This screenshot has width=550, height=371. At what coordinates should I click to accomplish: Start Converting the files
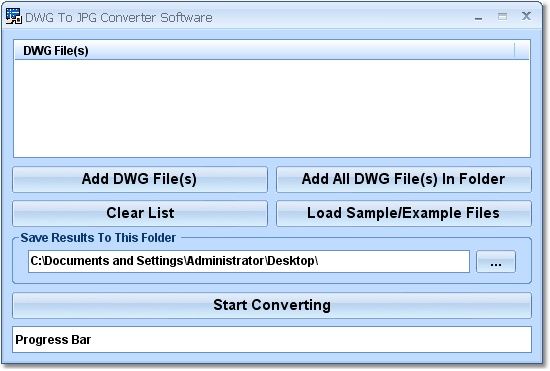[x=272, y=305]
